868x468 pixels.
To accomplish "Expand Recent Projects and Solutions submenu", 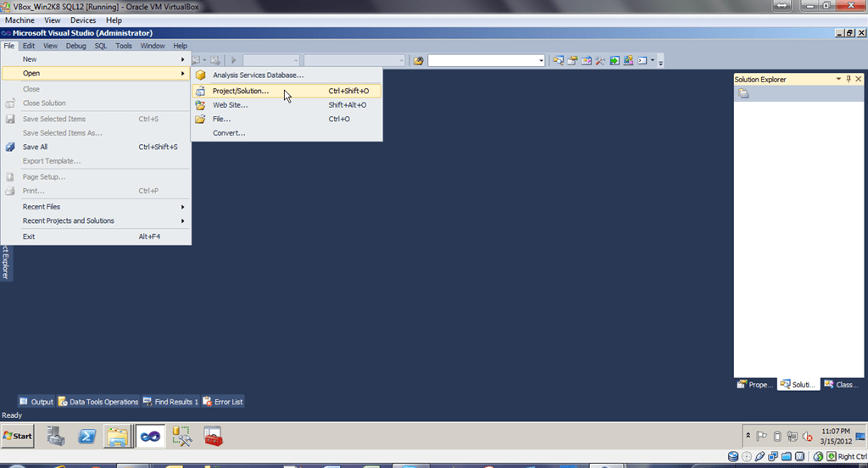I will tap(96, 220).
